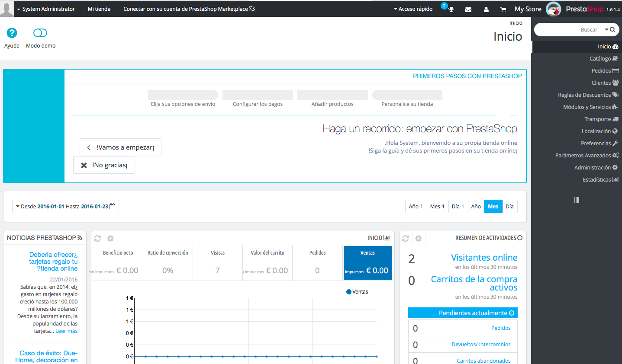Select Valor del carrito tab
This screenshot has height=364, width=622.
pos(267,263)
